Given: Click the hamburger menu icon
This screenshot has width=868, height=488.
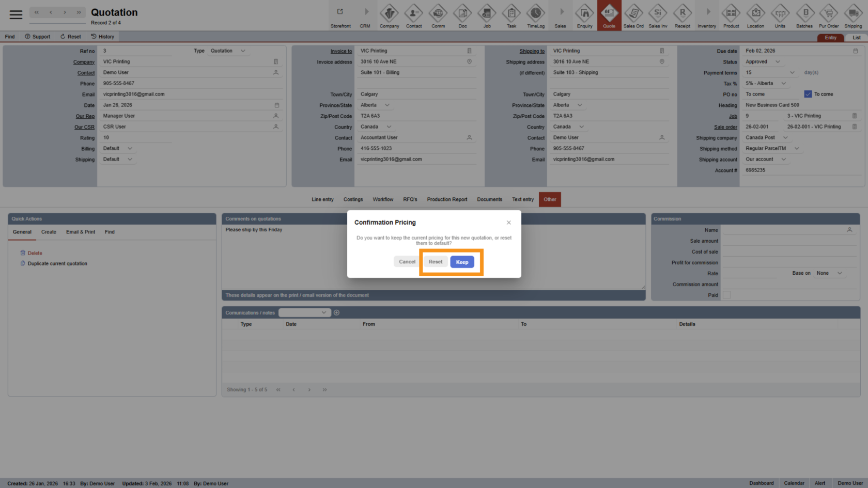Looking at the screenshot, I should [x=16, y=14].
